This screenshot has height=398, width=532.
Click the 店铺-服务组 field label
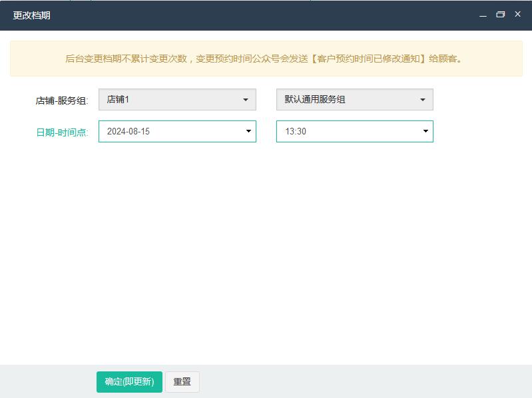coord(61,101)
